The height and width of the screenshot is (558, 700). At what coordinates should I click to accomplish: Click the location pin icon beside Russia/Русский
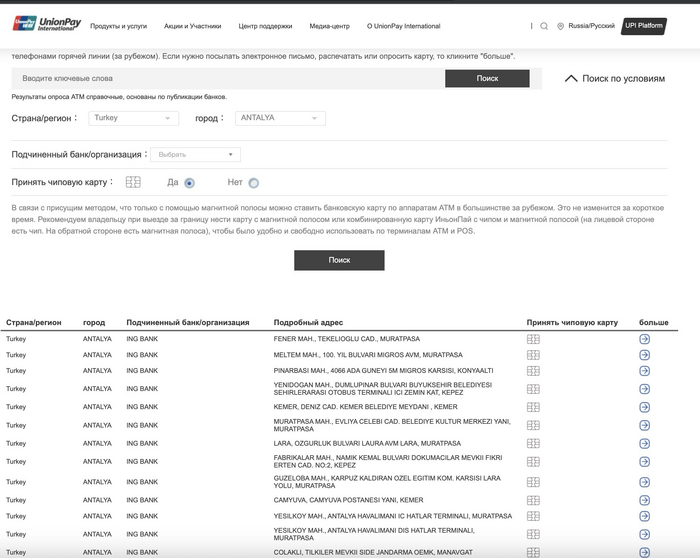pos(560,26)
